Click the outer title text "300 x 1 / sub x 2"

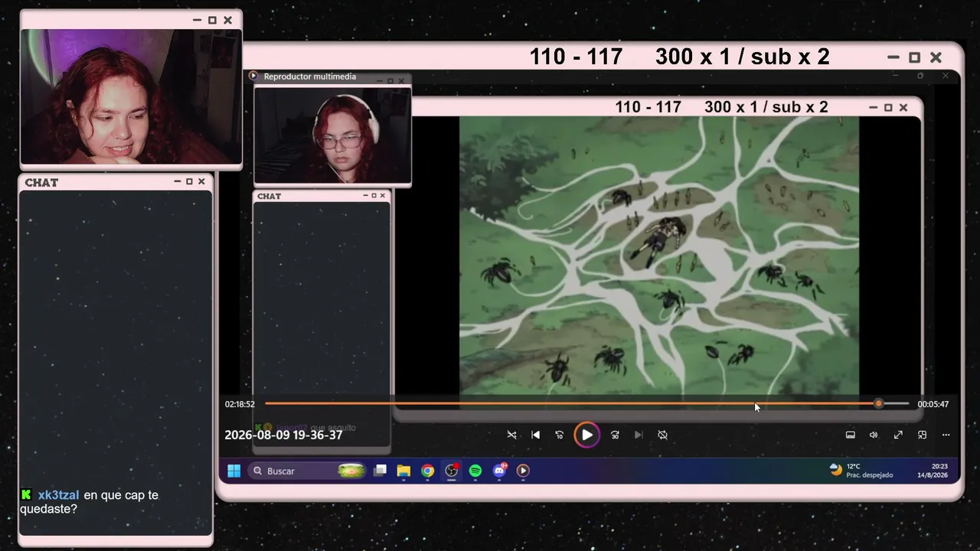(x=742, y=57)
